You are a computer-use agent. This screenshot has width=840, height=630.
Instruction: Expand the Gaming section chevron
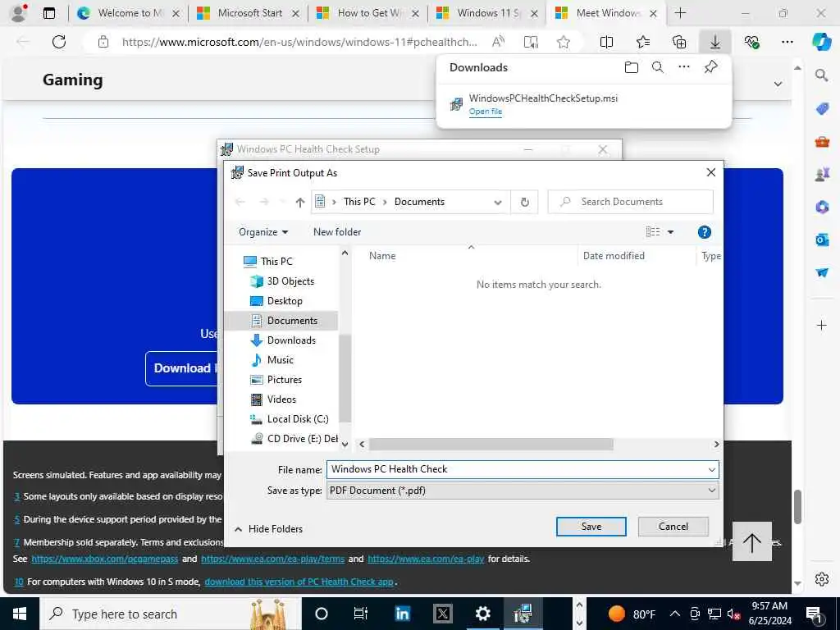[778, 84]
